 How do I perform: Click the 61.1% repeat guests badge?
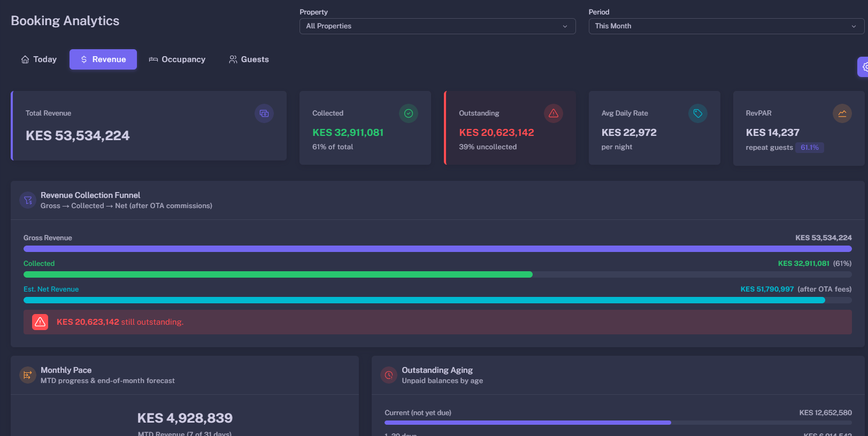pos(810,148)
